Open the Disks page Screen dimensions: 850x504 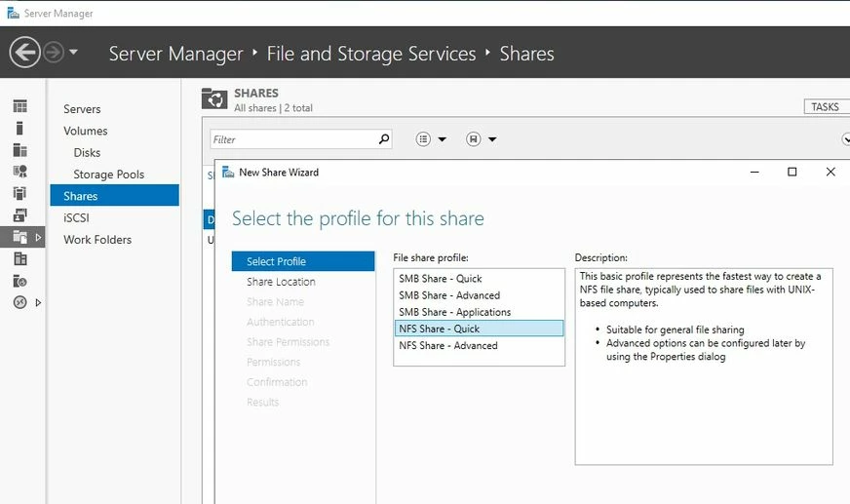coord(87,152)
